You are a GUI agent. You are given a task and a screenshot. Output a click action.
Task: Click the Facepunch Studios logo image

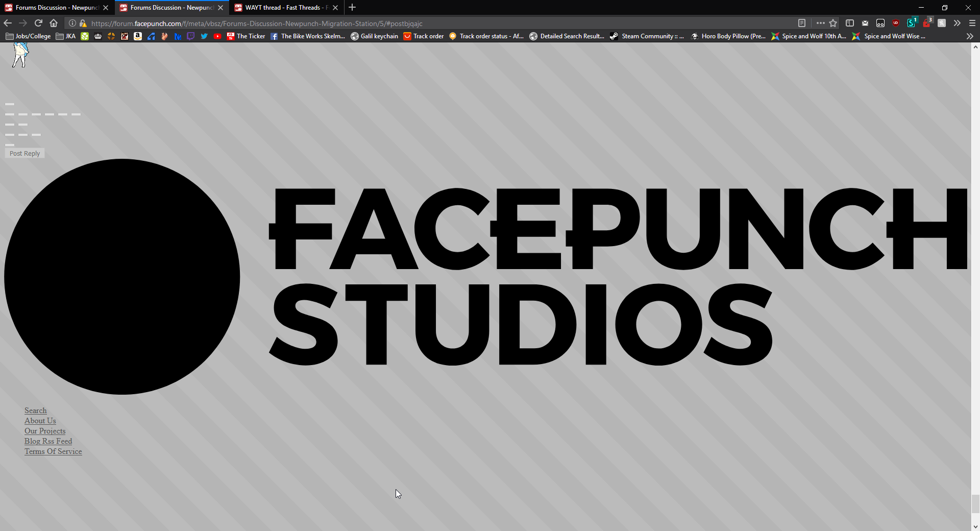tap(486, 276)
